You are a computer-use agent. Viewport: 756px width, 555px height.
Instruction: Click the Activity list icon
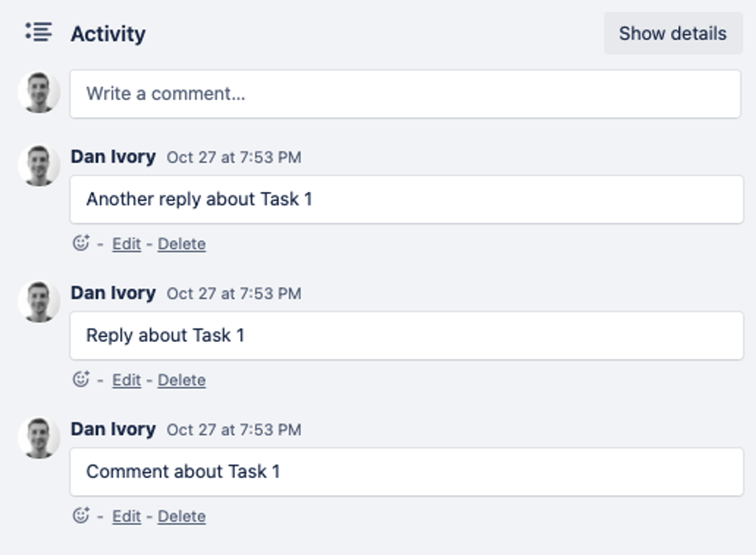pyautogui.click(x=39, y=32)
